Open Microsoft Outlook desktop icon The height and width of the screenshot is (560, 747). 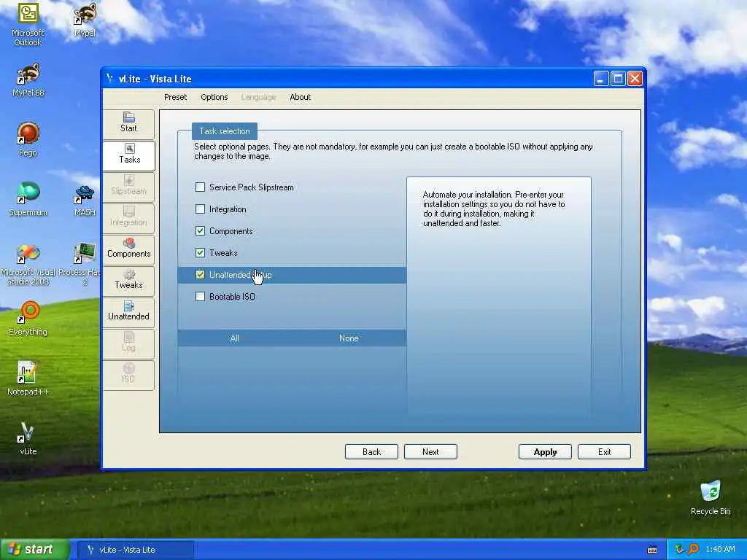pyautogui.click(x=28, y=25)
